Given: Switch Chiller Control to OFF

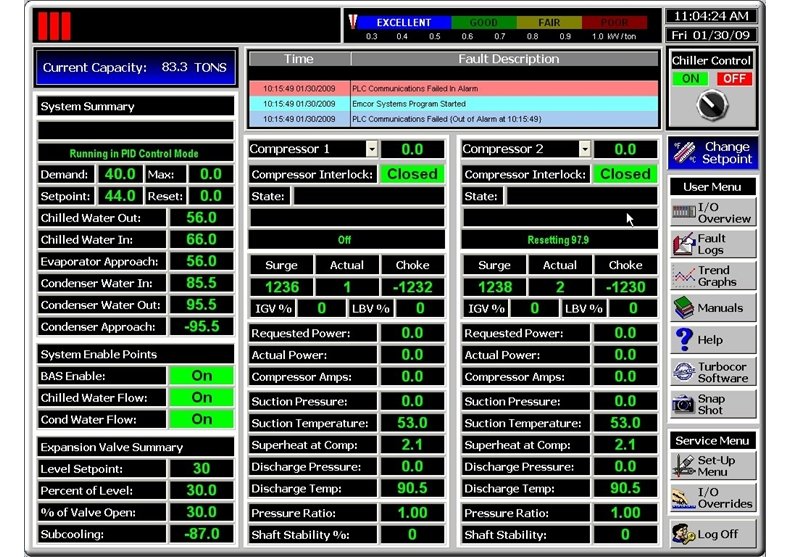Looking at the screenshot, I should click(x=735, y=79).
